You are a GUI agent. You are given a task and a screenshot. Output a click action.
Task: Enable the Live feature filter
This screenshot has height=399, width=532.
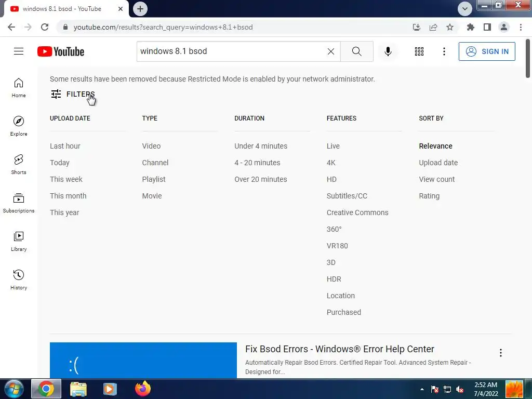(333, 146)
